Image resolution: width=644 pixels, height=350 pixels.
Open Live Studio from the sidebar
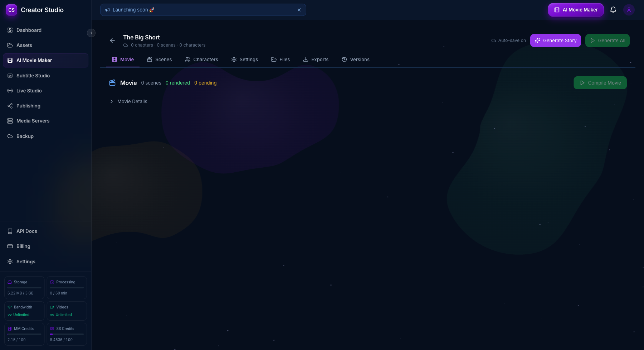10,91
